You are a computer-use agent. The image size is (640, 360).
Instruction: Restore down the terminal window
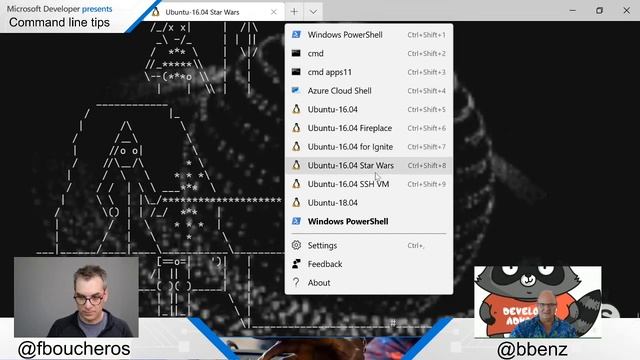click(599, 11)
